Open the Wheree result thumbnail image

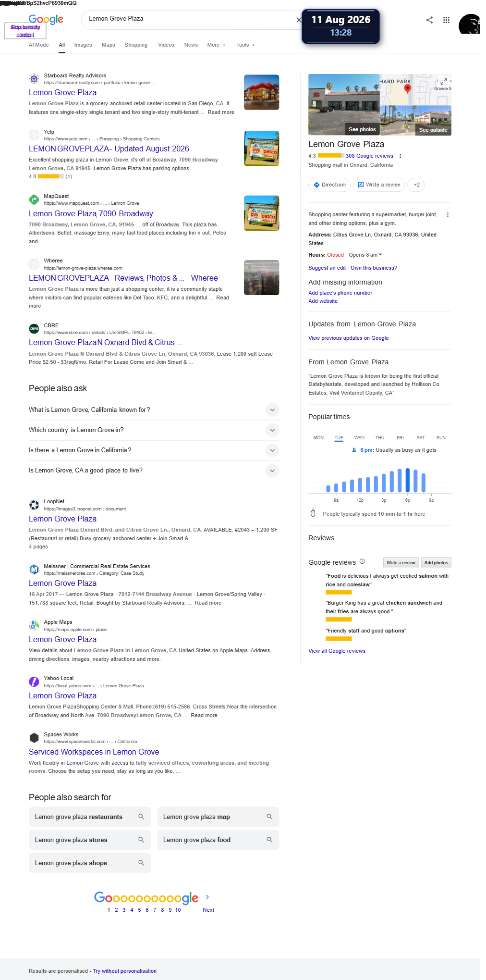pyautogui.click(x=262, y=278)
